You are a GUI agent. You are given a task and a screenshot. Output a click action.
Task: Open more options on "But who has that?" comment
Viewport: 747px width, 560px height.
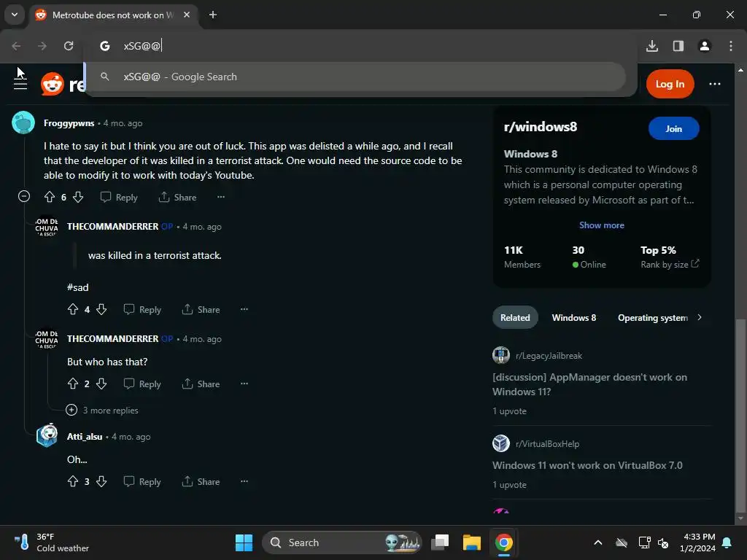244,384
